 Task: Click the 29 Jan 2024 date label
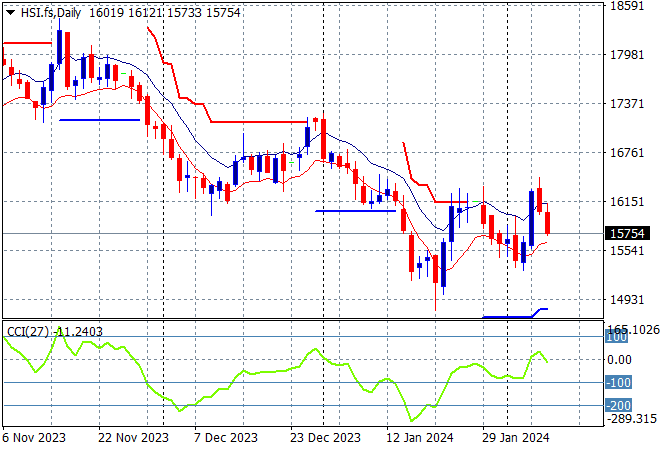coord(516,437)
